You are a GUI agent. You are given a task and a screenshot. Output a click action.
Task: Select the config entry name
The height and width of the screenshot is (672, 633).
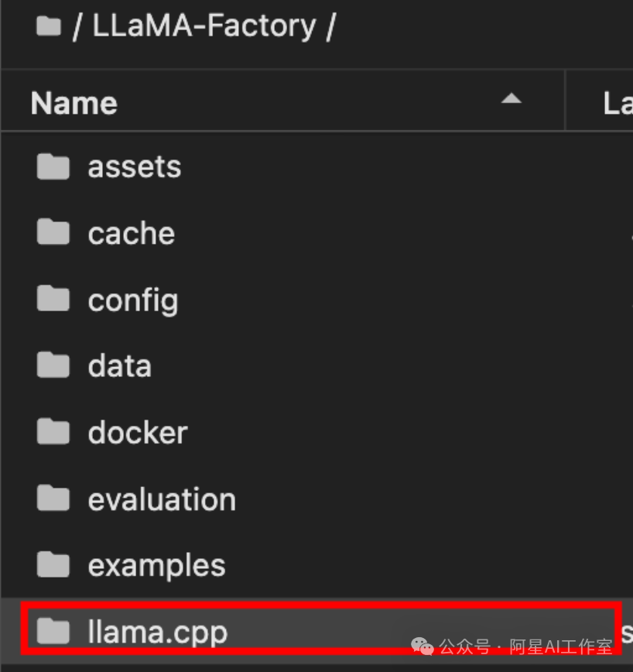pyautogui.click(x=133, y=301)
